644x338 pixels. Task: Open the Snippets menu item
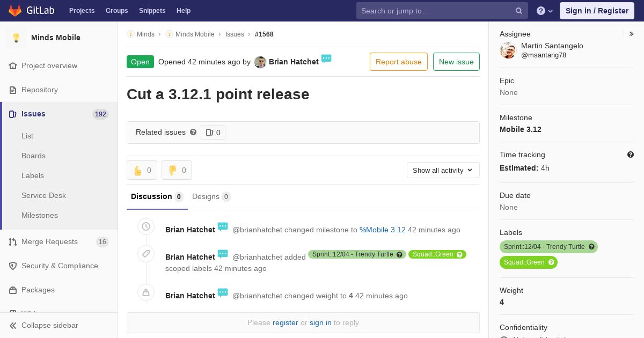tap(152, 11)
